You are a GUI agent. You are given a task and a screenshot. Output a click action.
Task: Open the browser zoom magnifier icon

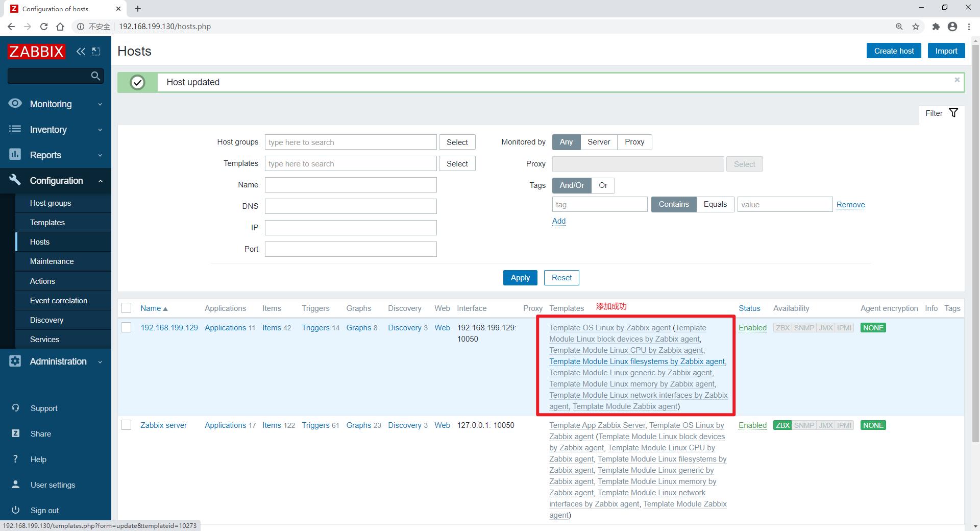point(899,27)
